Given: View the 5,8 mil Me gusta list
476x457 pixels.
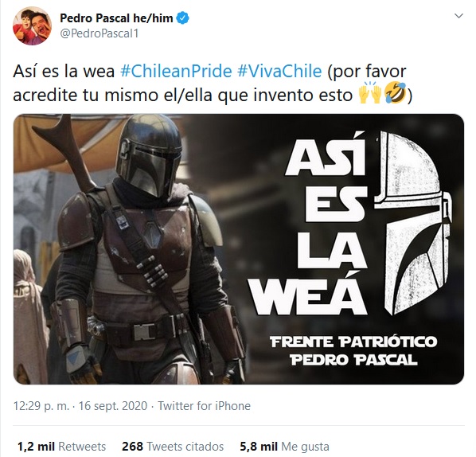Looking at the screenshot, I should [x=284, y=447].
